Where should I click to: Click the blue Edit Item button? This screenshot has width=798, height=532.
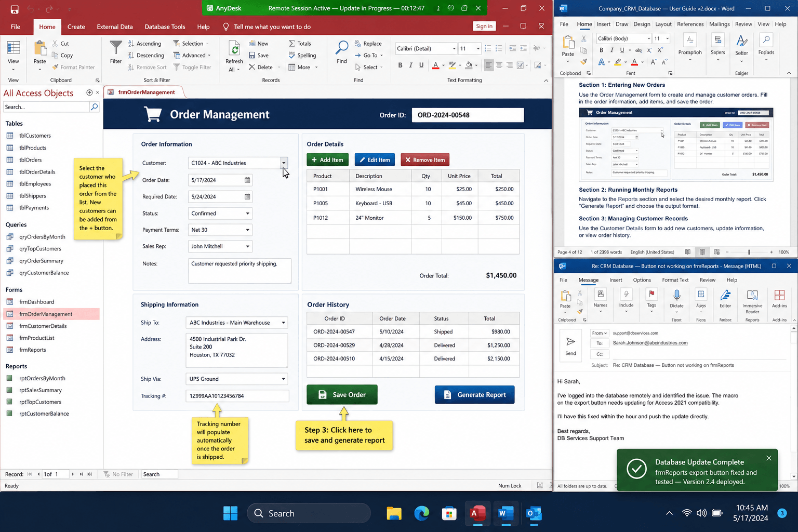(x=375, y=160)
